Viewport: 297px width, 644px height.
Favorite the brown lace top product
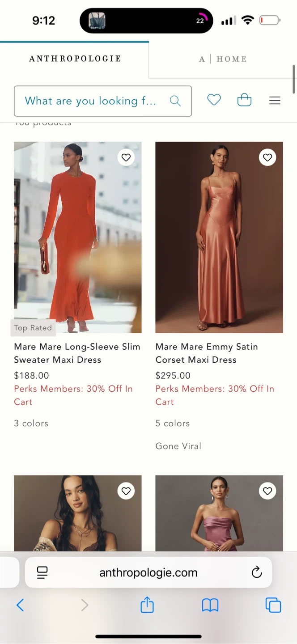tap(126, 491)
